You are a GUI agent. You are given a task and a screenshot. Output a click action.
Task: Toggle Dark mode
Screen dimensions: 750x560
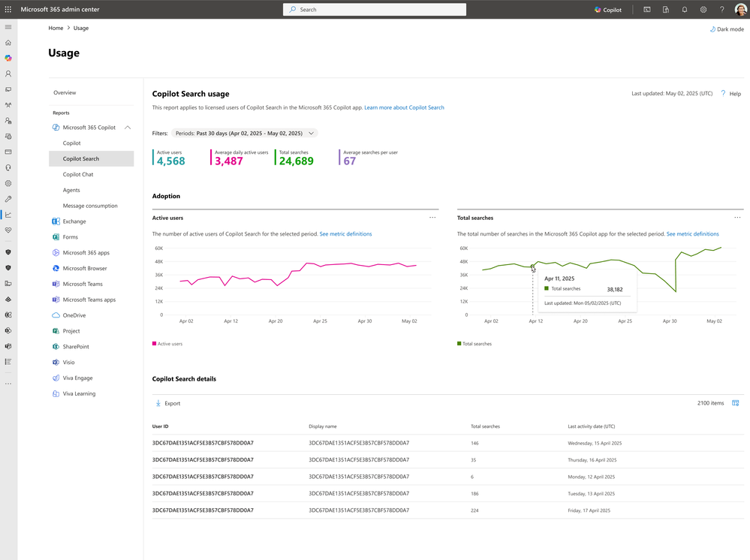pos(726,29)
